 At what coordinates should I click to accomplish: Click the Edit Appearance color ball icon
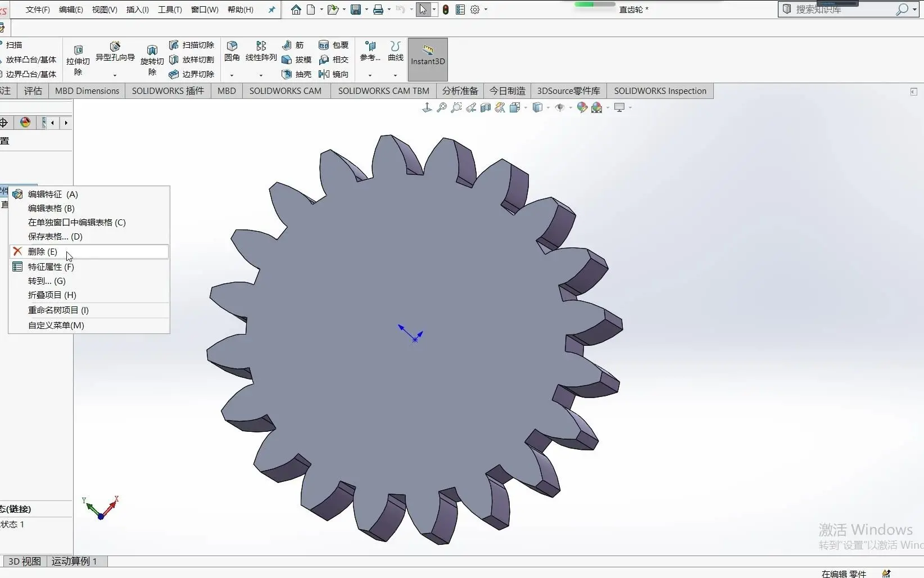(x=582, y=107)
